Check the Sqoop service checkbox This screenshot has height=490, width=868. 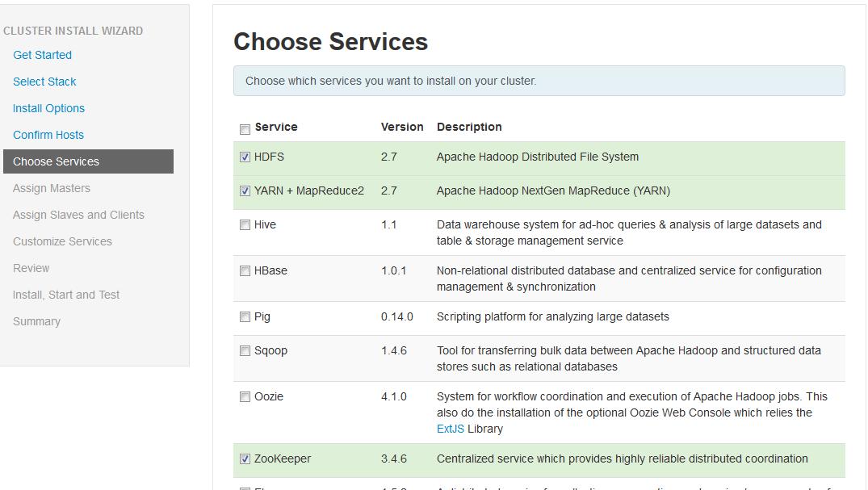click(245, 351)
